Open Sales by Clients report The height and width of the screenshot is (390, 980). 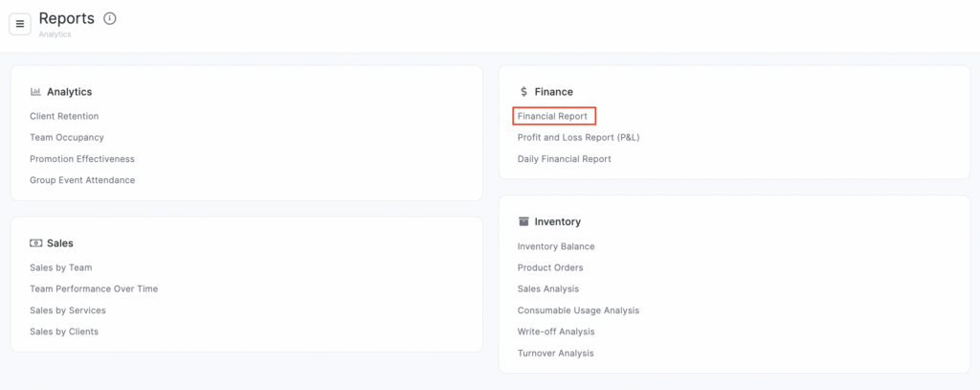click(64, 332)
